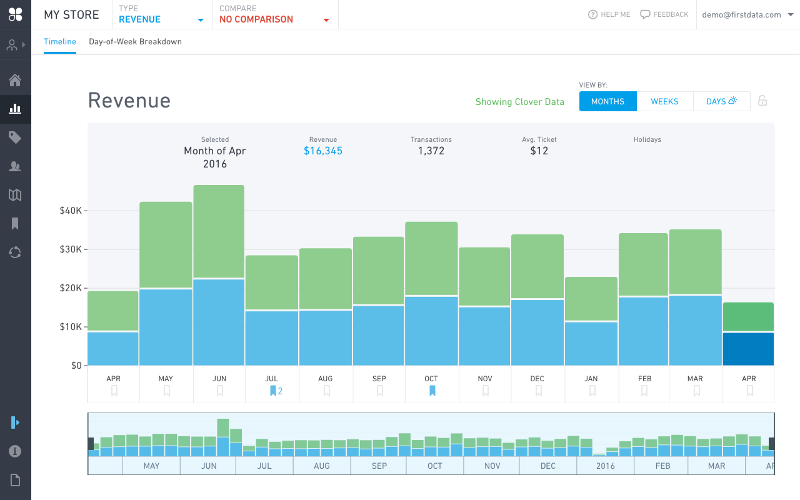Click the info icon in sidebar
The width and height of the screenshot is (800, 500).
click(x=15, y=451)
